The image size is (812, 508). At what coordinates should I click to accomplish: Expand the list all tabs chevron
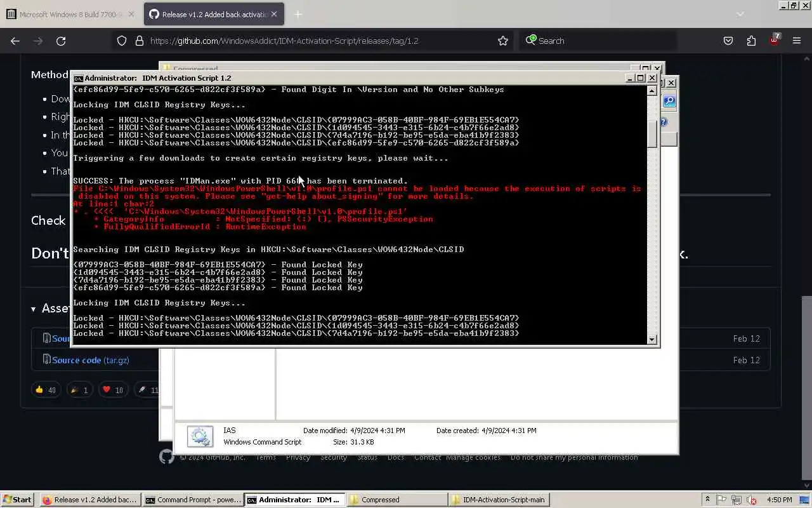[x=740, y=14]
